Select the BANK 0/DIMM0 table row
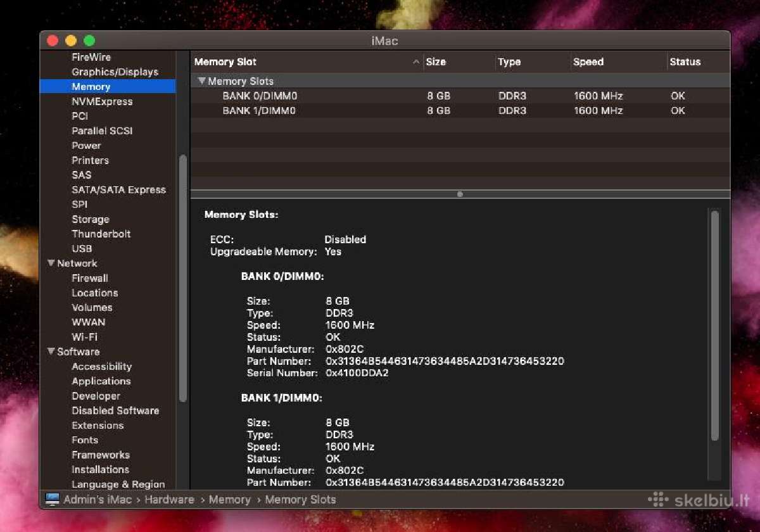This screenshot has height=532, width=760. click(x=460, y=96)
